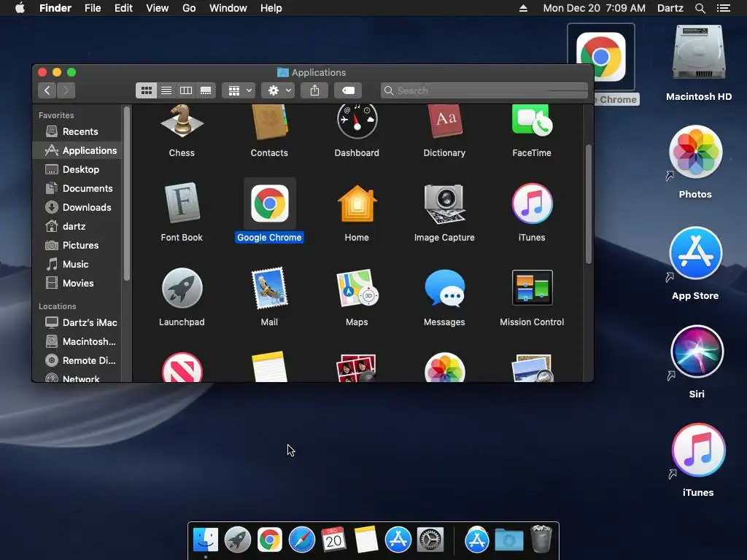
Task: Open the Window menu
Action: 228,8
